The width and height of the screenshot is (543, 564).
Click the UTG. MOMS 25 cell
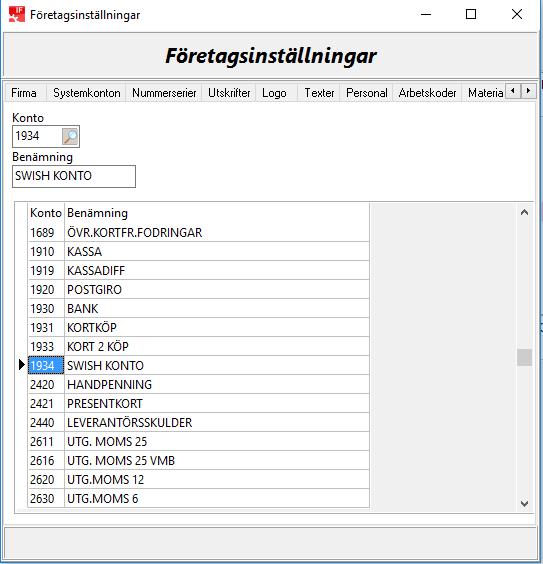[x=217, y=442]
